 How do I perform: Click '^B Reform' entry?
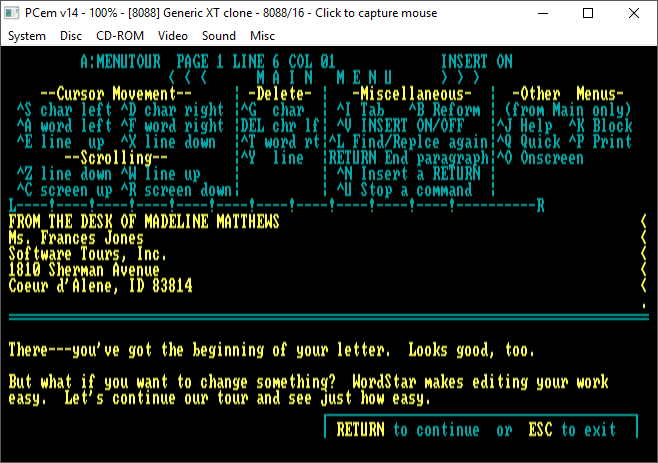(x=444, y=110)
